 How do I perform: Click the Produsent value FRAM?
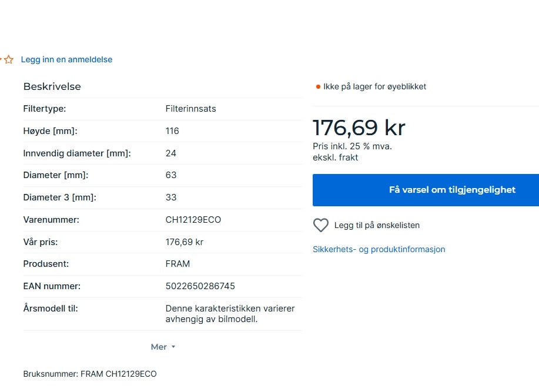(178, 264)
